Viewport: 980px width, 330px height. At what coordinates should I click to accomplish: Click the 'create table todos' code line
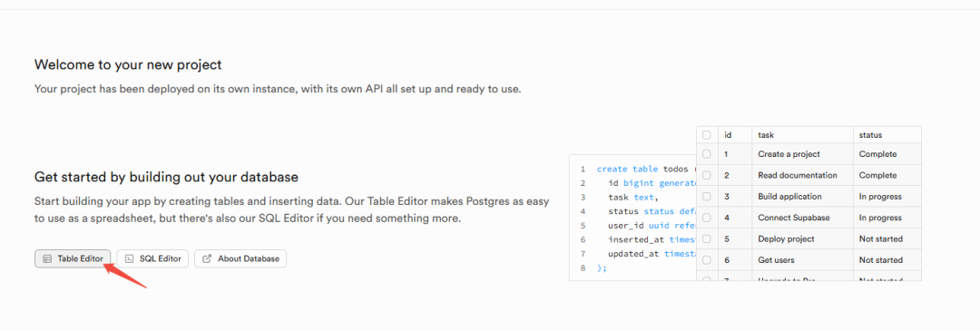click(x=646, y=169)
